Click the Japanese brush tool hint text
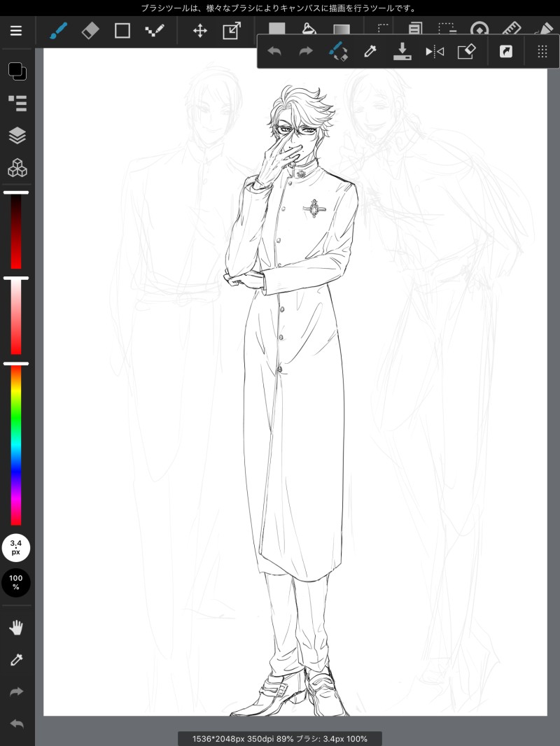Viewport: 560px width, 746px height. [279, 8]
